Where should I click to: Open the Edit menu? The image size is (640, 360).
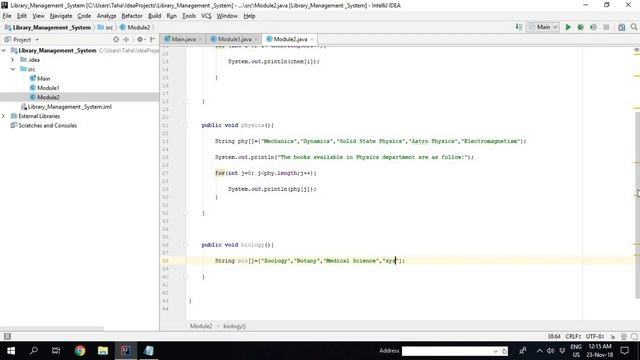point(22,16)
